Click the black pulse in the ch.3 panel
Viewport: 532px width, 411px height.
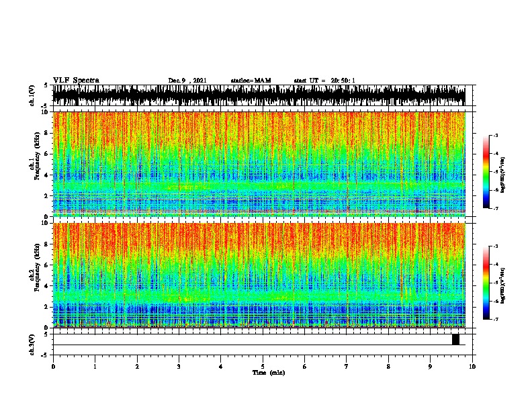point(455,339)
